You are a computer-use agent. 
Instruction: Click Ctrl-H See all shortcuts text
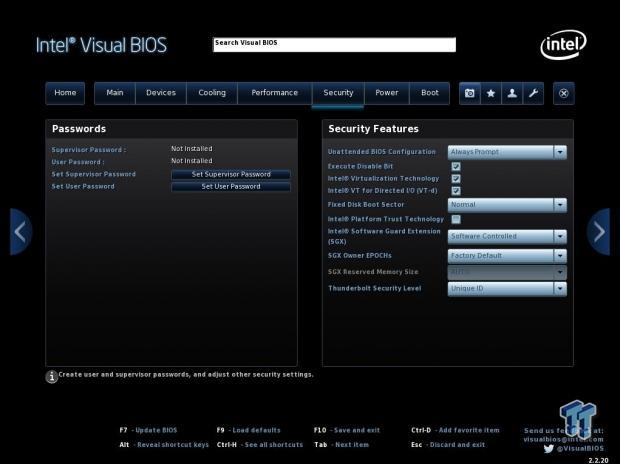click(x=260, y=445)
